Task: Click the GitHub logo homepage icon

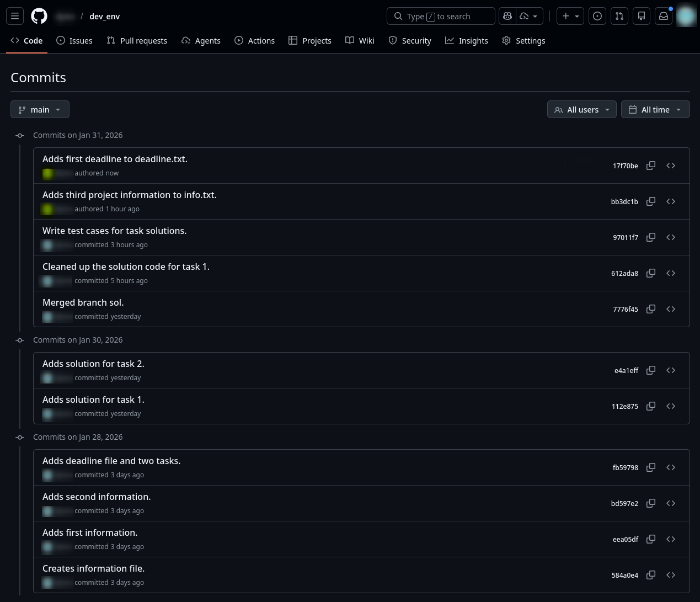Action: click(39, 16)
